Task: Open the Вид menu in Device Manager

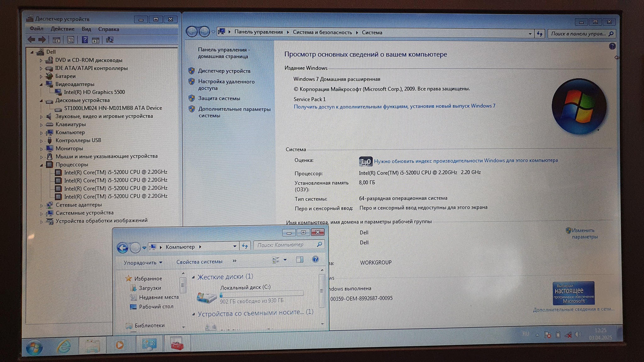Action: 86,29
